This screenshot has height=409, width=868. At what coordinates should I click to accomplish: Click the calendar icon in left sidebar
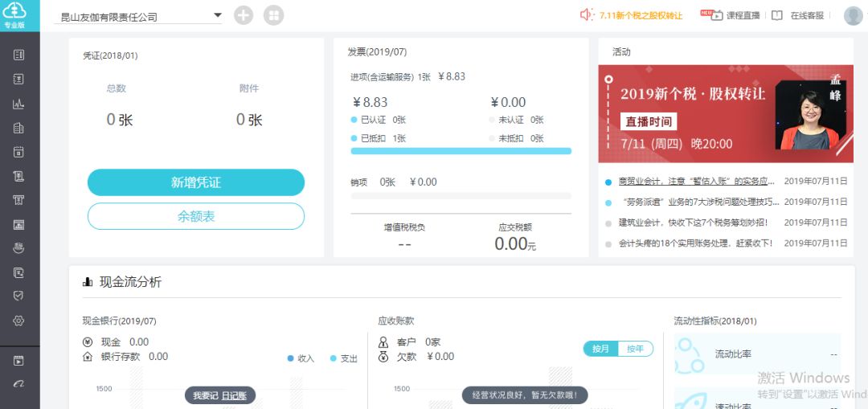pyautogui.click(x=19, y=152)
